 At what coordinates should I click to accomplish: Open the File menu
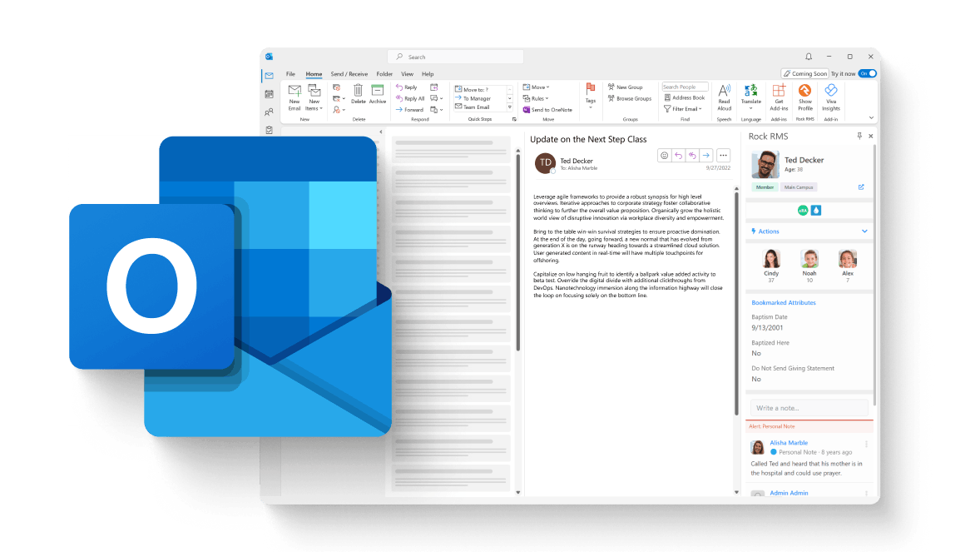pos(290,74)
